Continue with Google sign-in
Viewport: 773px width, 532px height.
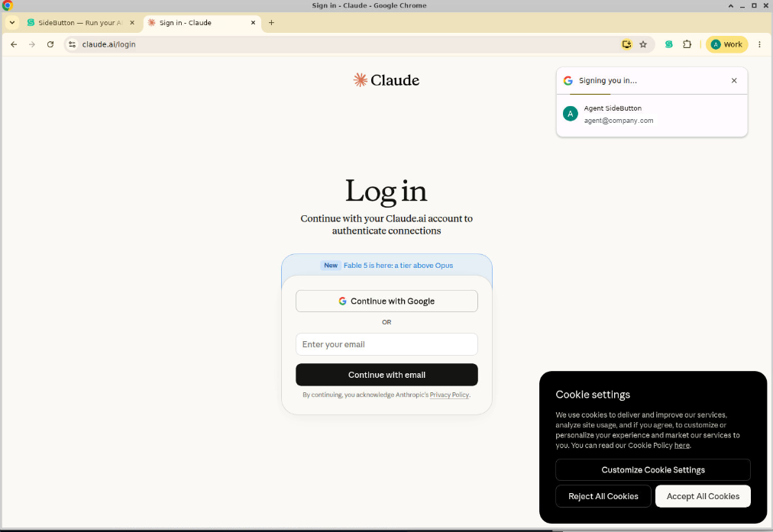[x=386, y=301]
